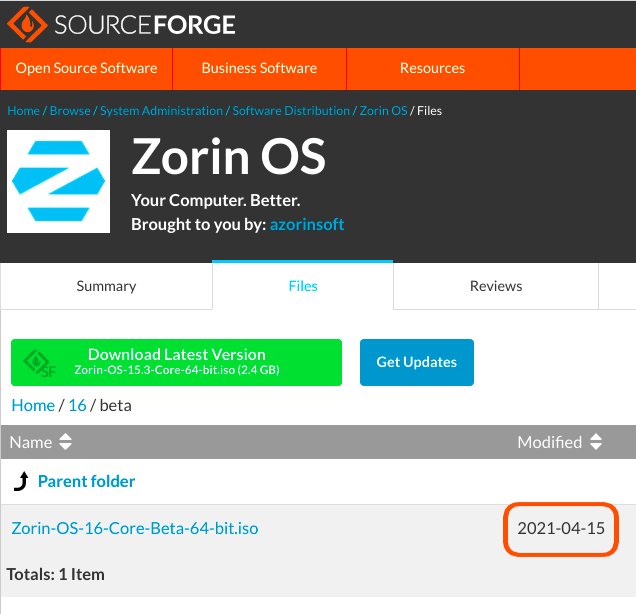This screenshot has width=636, height=614.
Task: Open the Resources menu
Action: tap(432, 68)
